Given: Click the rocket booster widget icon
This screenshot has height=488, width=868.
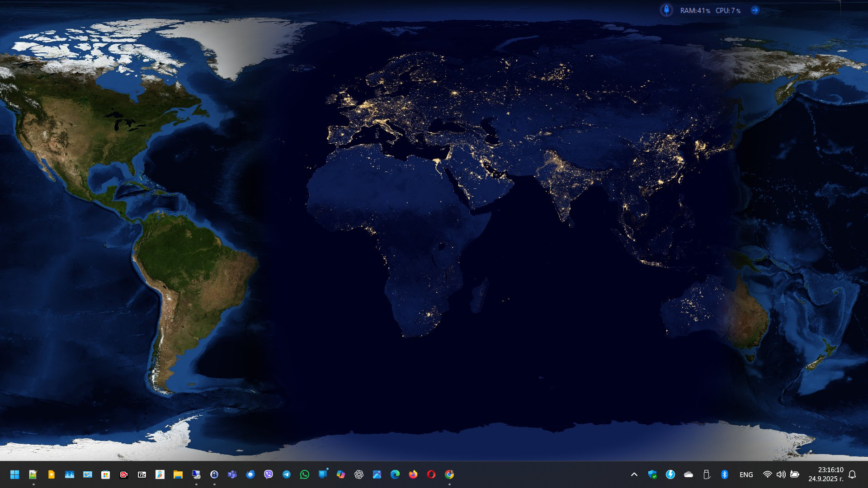Looking at the screenshot, I should tap(666, 10).
